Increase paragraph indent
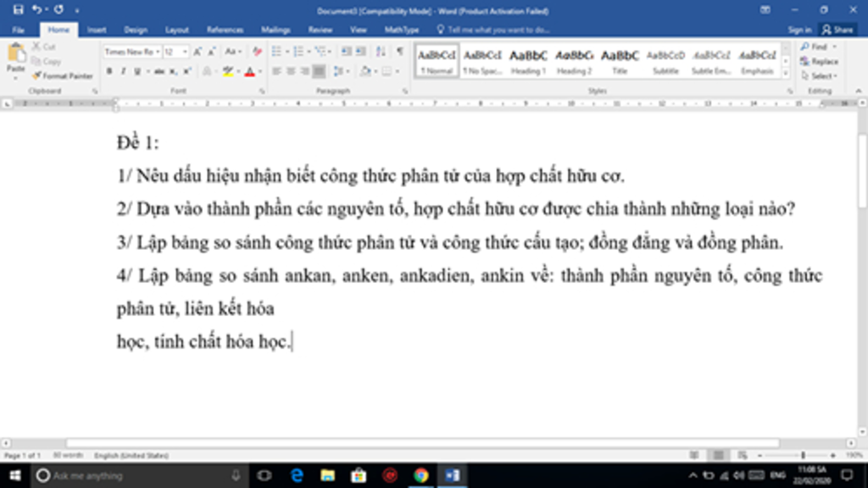The height and width of the screenshot is (488, 868). click(361, 52)
